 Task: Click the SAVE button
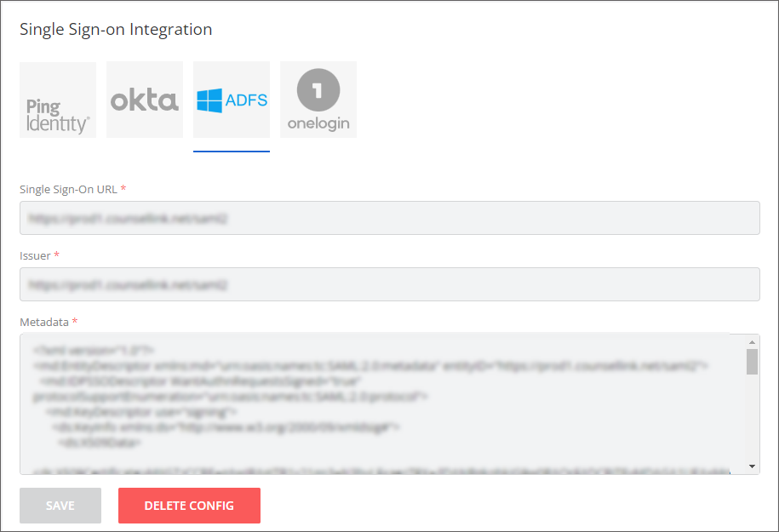pos(60,506)
